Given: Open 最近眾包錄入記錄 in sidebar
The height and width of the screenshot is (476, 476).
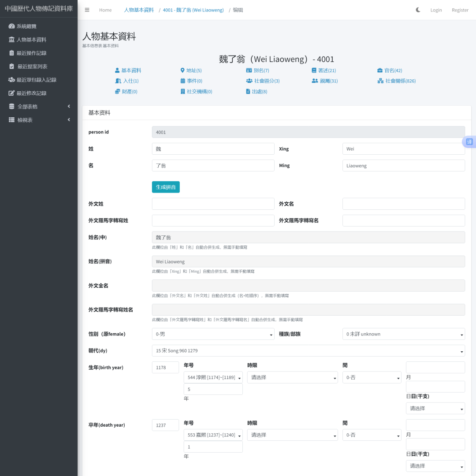Looking at the screenshot, I should click(36, 80).
